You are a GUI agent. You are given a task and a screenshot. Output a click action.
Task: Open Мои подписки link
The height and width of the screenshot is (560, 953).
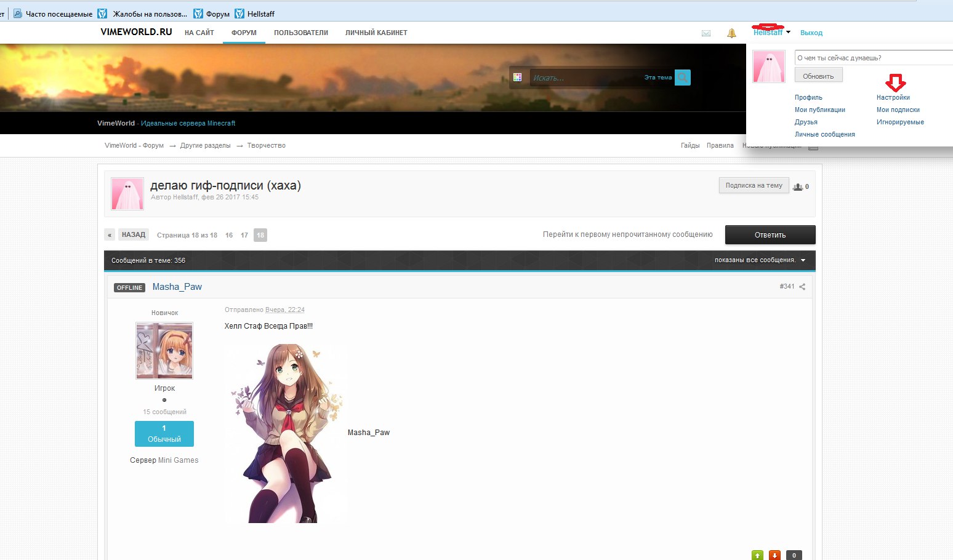pos(898,110)
